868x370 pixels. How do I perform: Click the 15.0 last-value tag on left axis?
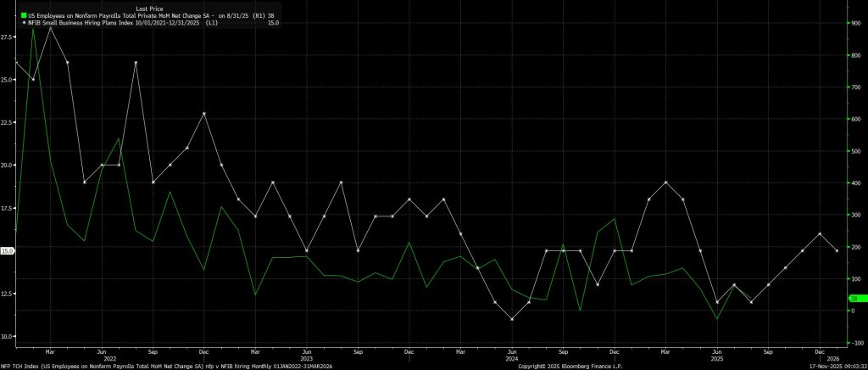[x=7, y=251]
